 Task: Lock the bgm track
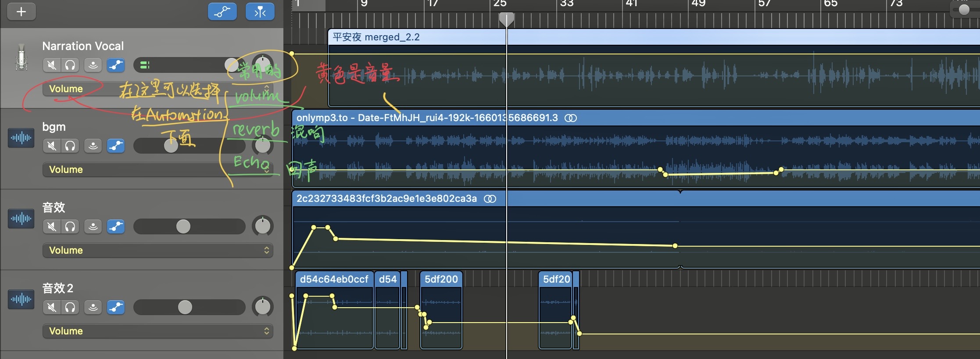[93, 146]
